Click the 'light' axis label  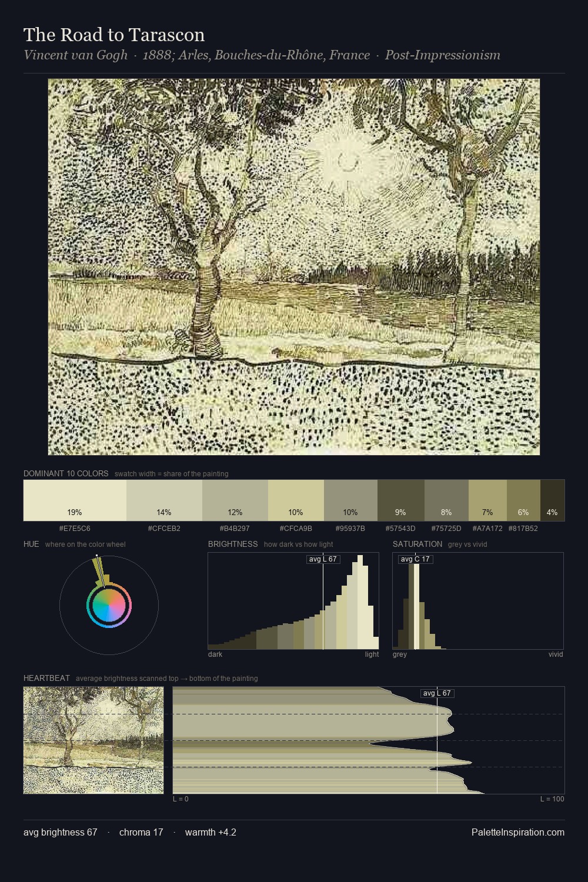coord(372,654)
